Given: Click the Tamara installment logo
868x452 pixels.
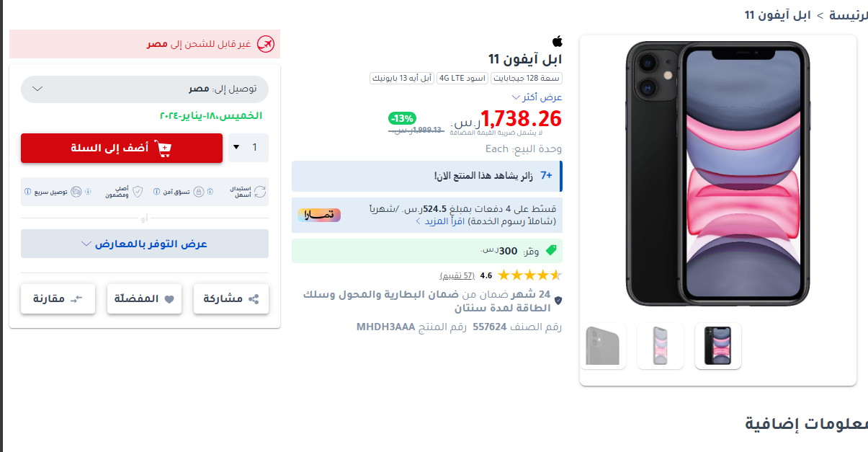Looking at the screenshot, I should (318, 215).
